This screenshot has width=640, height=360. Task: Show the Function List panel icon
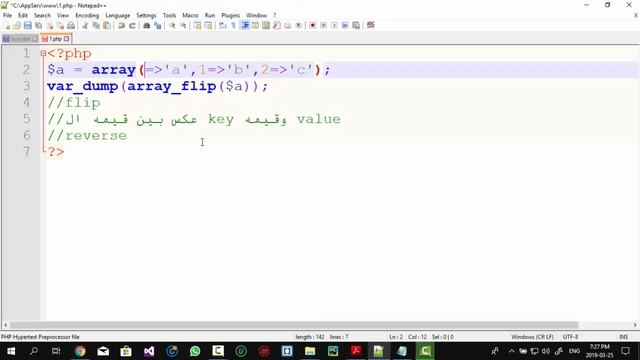click(x=277, y=26)
